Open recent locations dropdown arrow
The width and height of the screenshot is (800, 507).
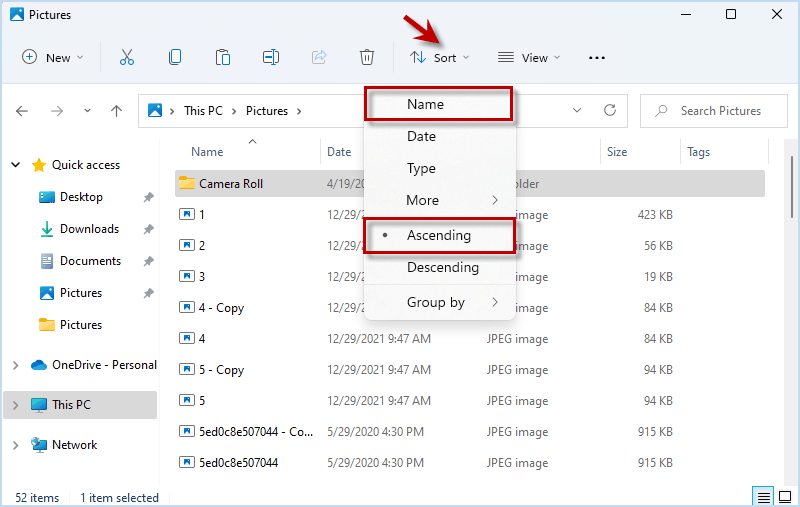(x=87, y=111)
